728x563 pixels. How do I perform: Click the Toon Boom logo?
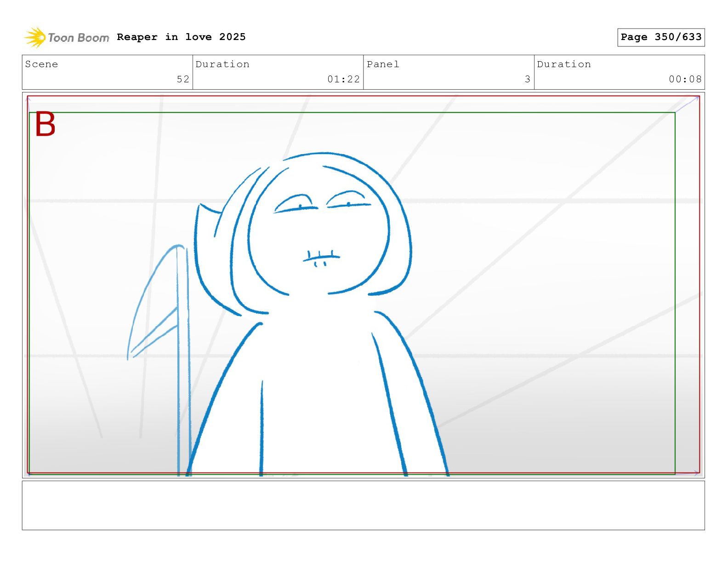tap(67, 37)
